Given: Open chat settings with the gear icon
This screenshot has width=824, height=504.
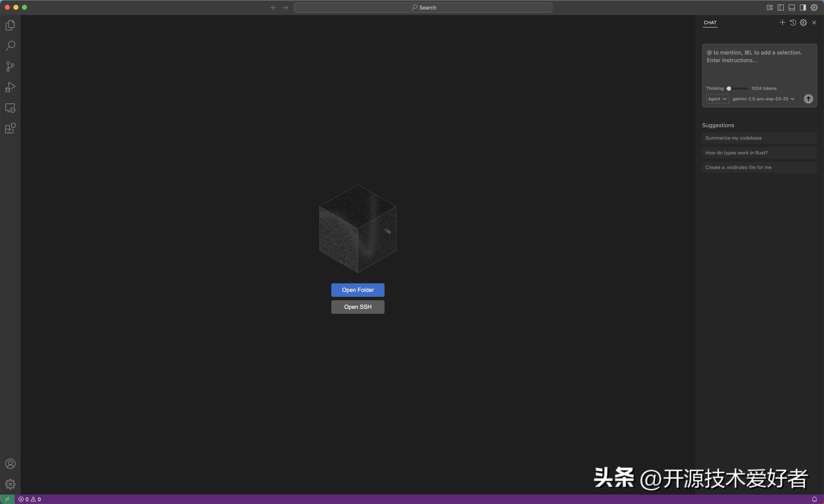Looking at the screenshot, I should point(803,23).
